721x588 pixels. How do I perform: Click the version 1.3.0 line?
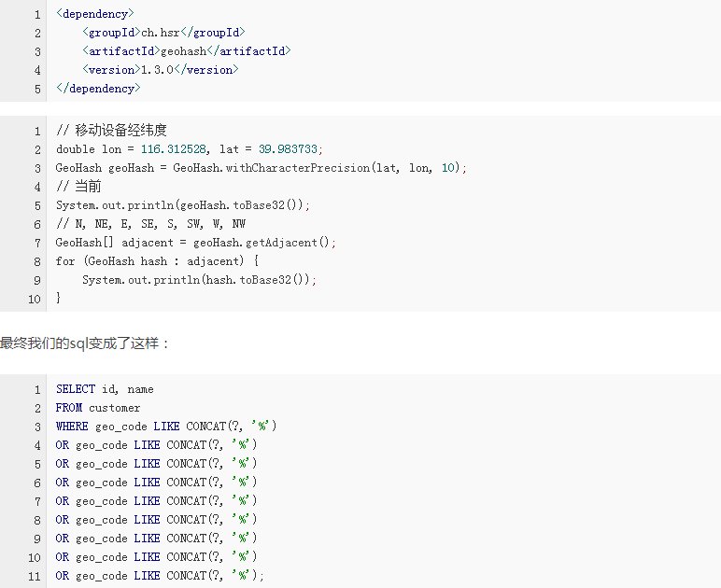tap(161, 70)
